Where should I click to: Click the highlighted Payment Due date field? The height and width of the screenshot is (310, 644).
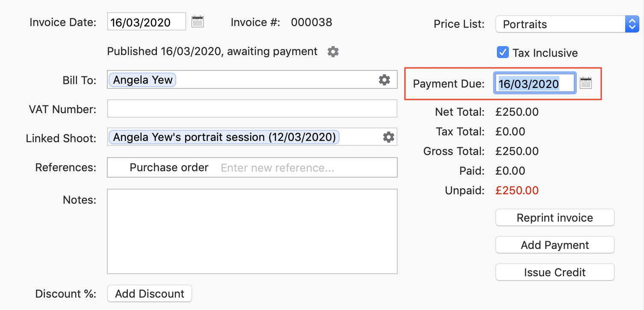click(x=534, y=83)
